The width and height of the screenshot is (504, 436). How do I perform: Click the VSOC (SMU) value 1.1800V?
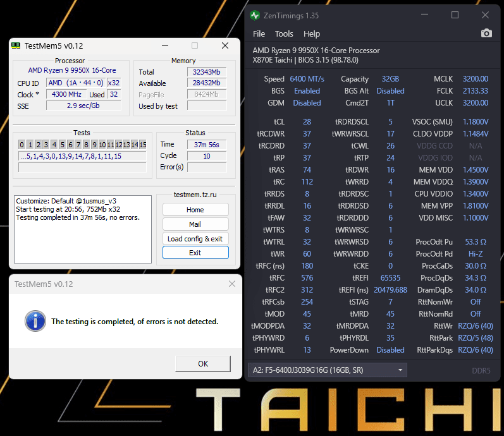[476, 122]
